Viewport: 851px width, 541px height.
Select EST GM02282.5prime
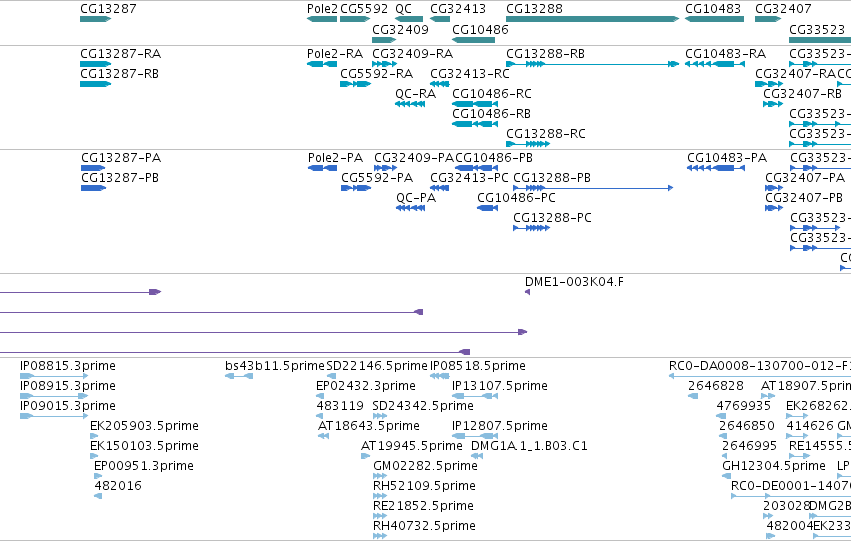coord(380,476)
